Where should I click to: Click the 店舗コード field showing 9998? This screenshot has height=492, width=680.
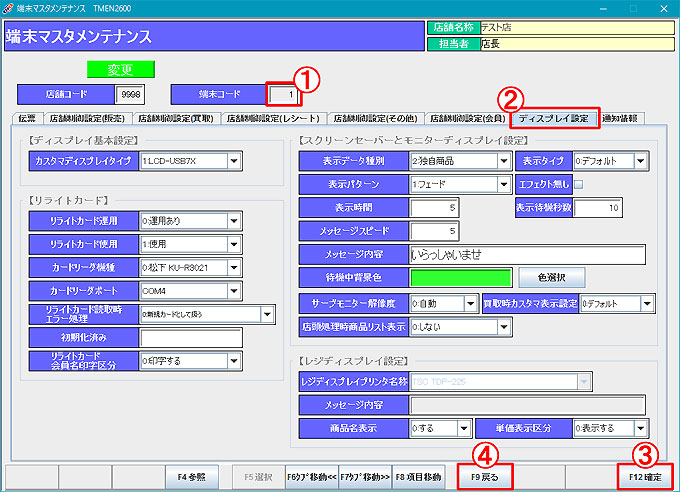coord(130,94)
